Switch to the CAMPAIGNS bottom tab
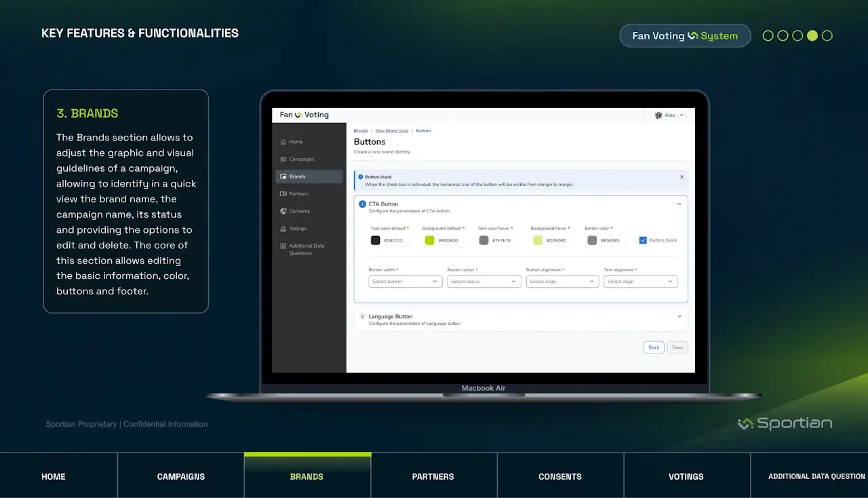This screenshot has width=868, height=498. (181, 476)
